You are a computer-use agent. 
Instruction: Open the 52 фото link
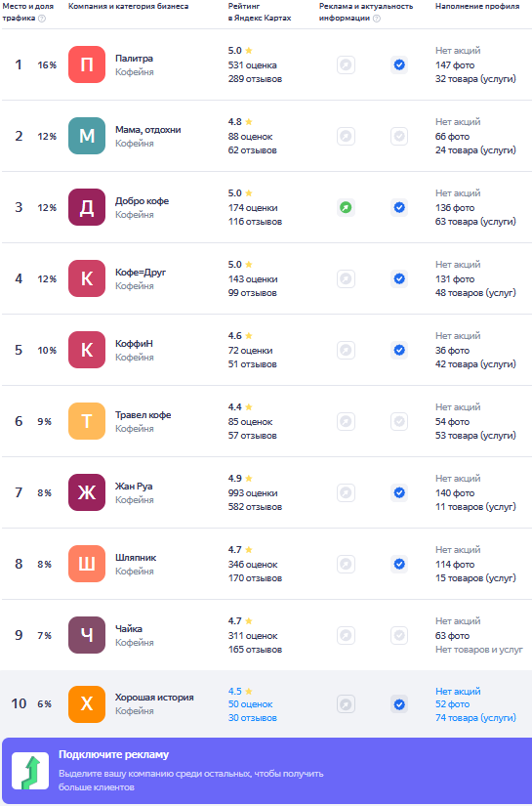tap(452, 704)
